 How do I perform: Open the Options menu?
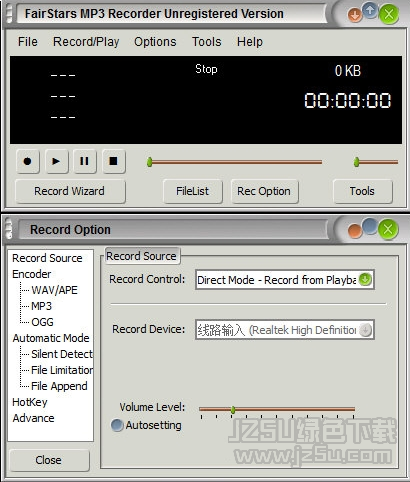155,42
